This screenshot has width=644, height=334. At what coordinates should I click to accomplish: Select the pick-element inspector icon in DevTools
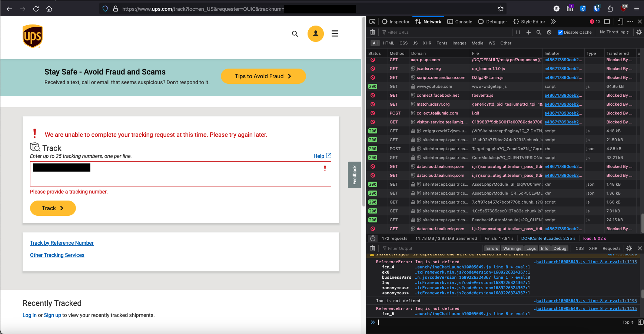click(x=372, y=22)
